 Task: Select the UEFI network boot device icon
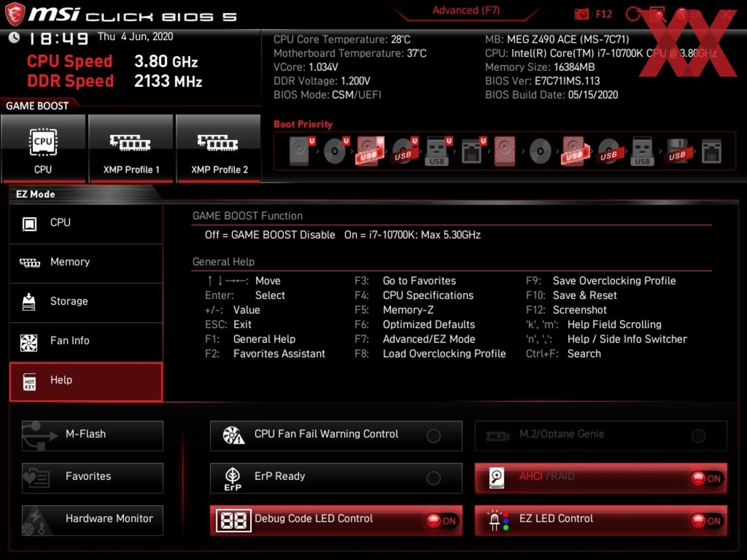(473, 150)
